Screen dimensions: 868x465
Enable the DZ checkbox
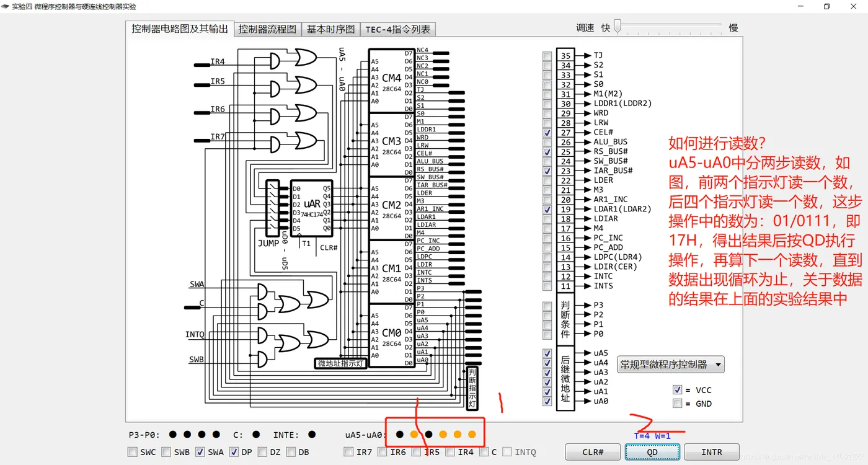point(262,452)
